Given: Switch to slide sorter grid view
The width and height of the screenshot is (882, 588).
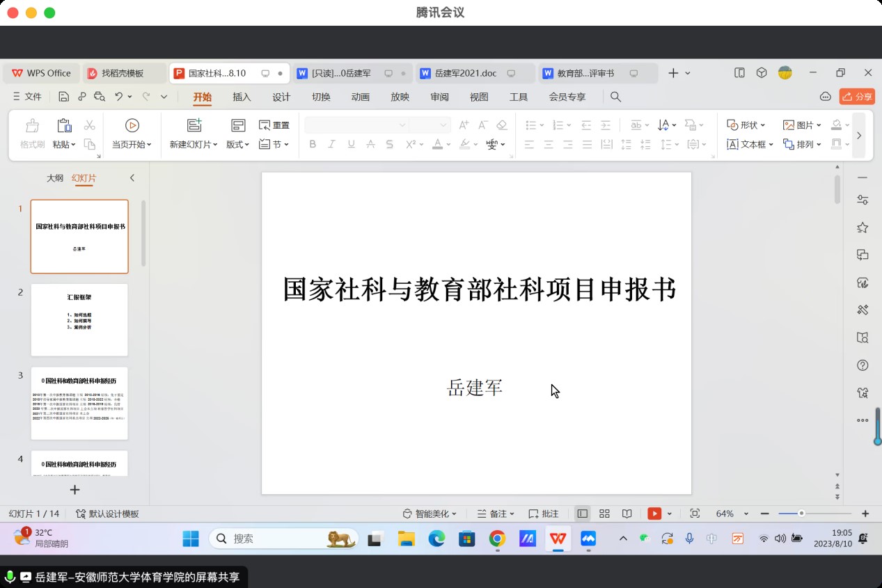Looking at the screenshot, I should (604, 514).
